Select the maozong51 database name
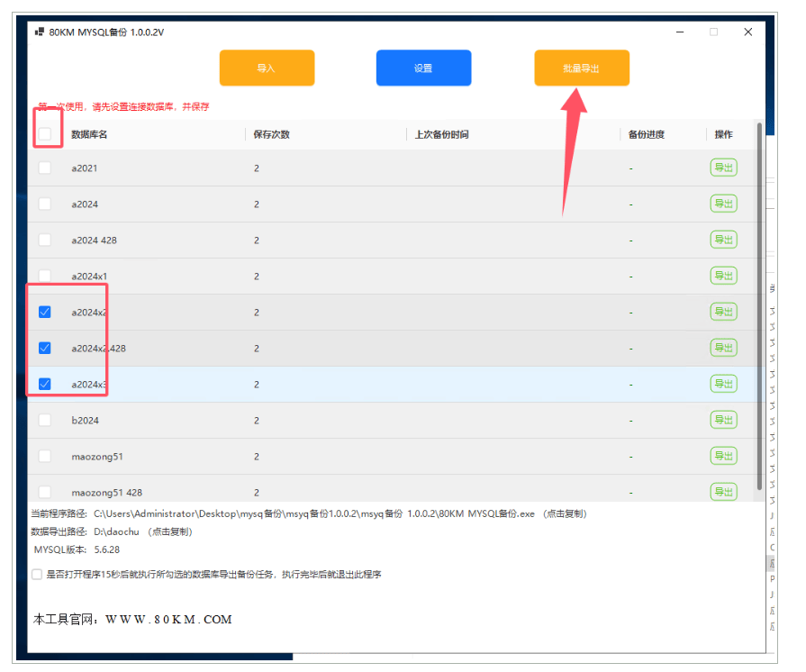Screen dimensions: 806x672 tap(97, 456)
